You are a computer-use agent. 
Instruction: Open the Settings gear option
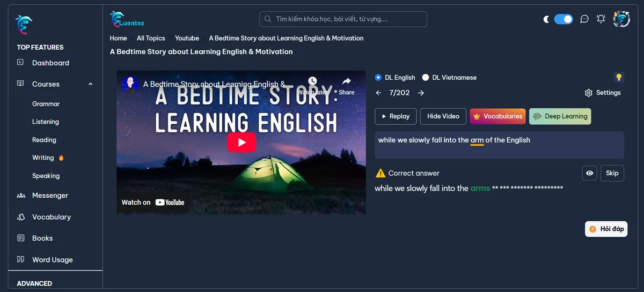pos(602,93)
